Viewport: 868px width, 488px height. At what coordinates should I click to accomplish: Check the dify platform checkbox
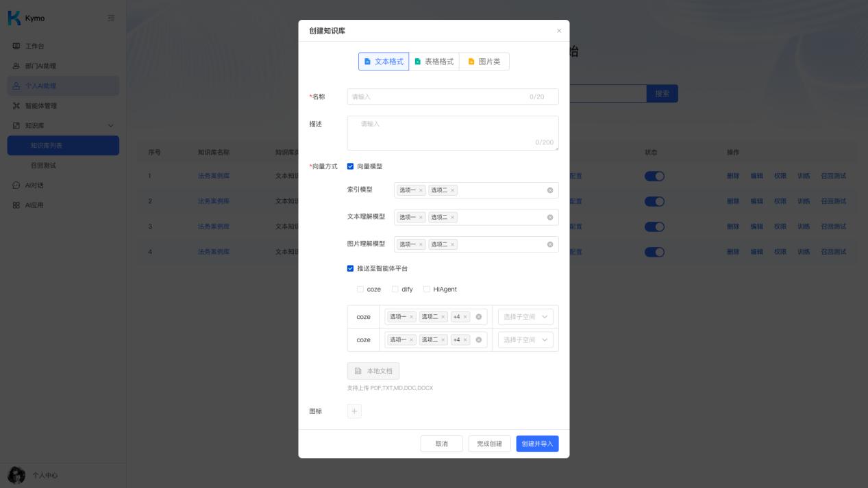pyautogui.click(x=395, y=289)
